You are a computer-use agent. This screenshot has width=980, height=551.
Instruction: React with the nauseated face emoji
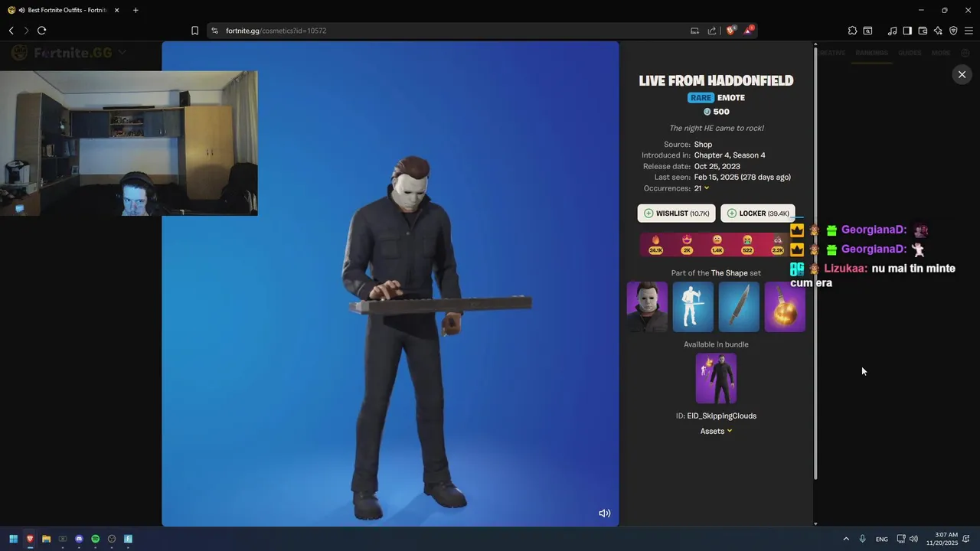[x=747, y=244]
